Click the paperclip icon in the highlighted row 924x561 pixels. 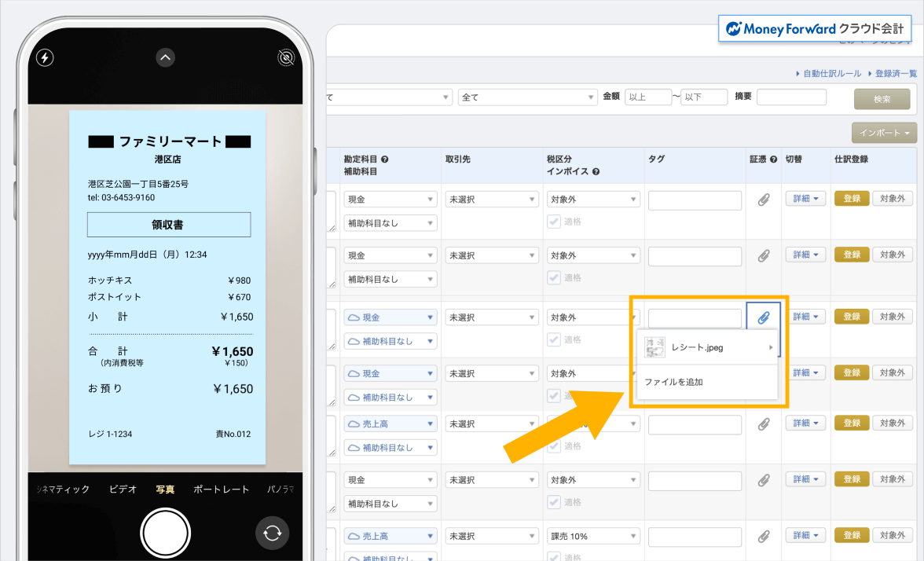(763, 316)
